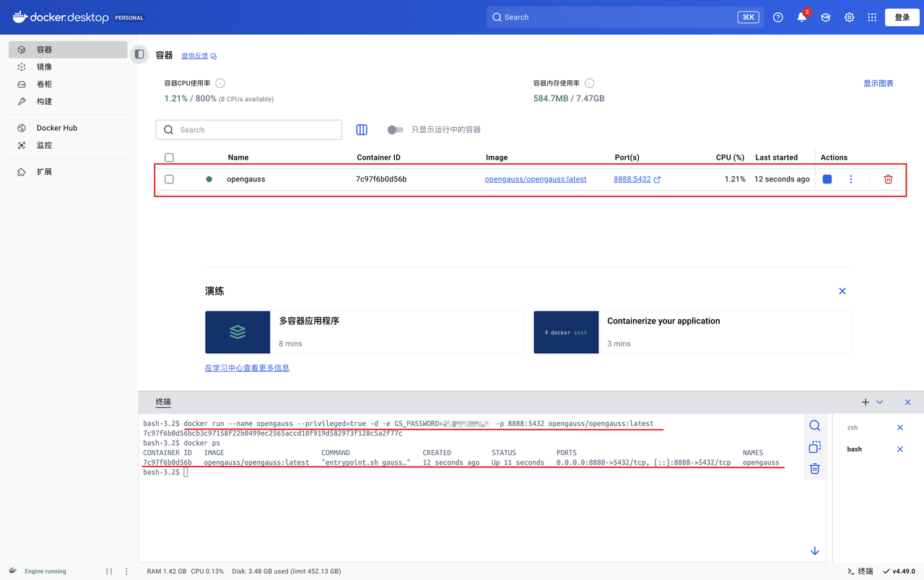Show info for 容器CPU使用率

pyautogui.click(x=220, y=83)
